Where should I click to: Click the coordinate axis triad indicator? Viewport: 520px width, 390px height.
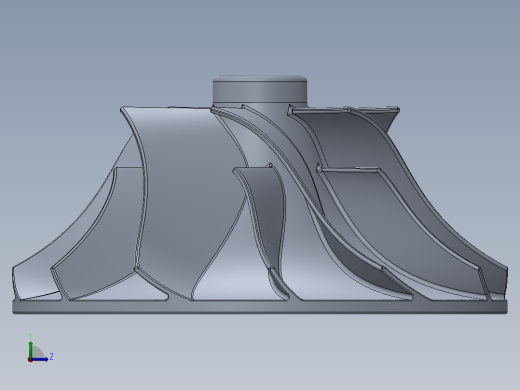40,348
